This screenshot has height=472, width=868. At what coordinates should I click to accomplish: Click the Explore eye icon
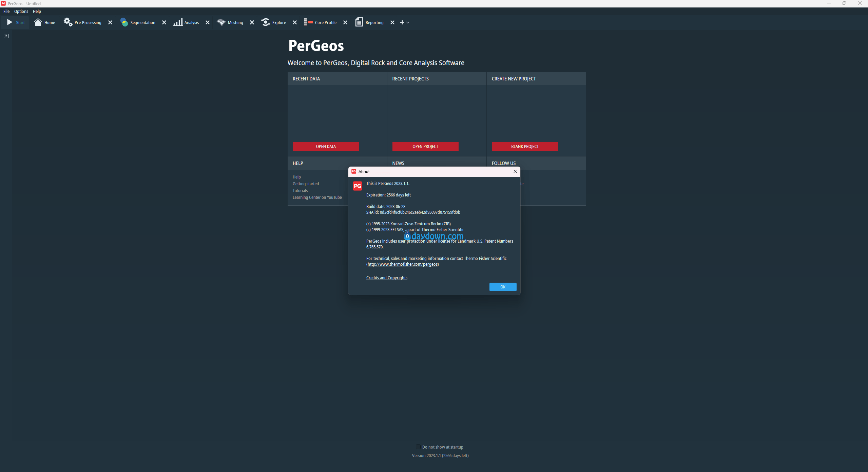(266, 22)
